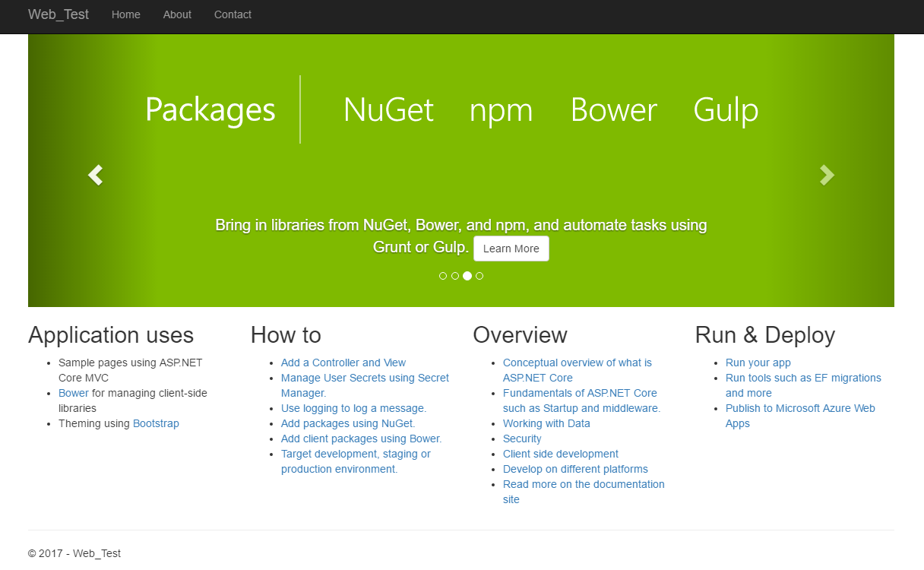Open the Bootstrap theming link
The height and width of the screenshot is (570, 924).
[x=156, y=423]
